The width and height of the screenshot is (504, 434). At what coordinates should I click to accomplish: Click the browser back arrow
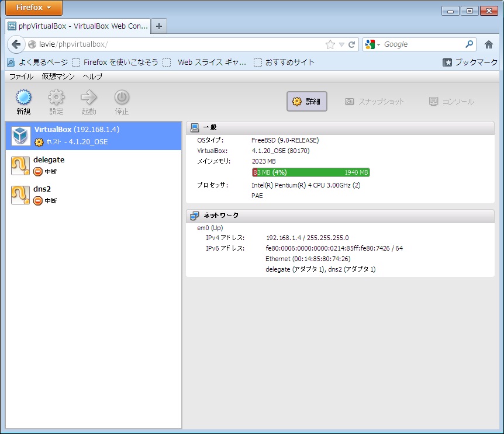16,44
